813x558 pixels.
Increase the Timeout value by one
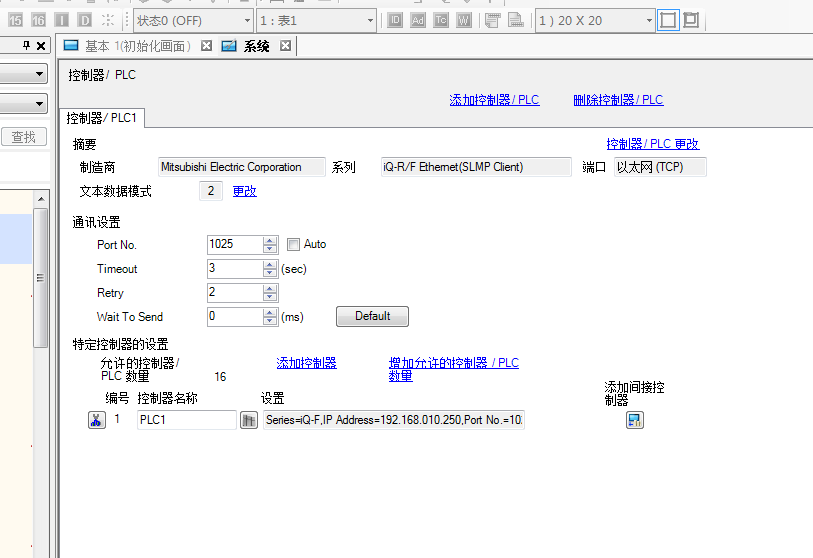pos(270,264)
